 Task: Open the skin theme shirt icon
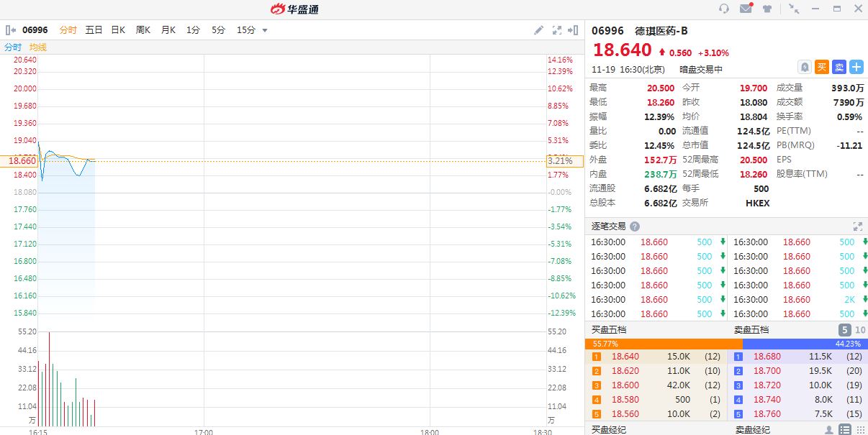[767, 9]
